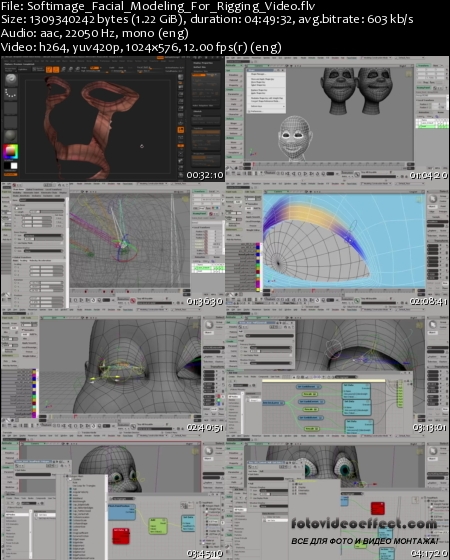Click the weight color column in 02:08:41 thumbnail
This screenshot has width=450, height=560.
point(258,267)
